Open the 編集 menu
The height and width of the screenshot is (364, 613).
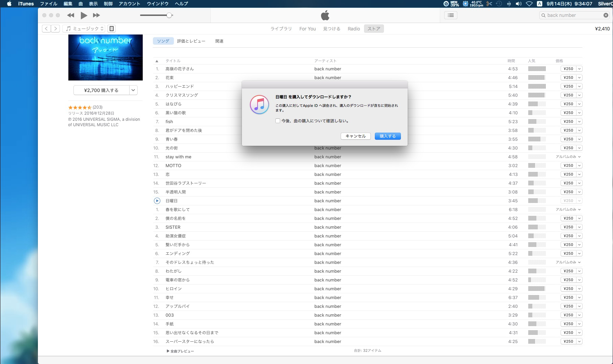pos(68,4)
